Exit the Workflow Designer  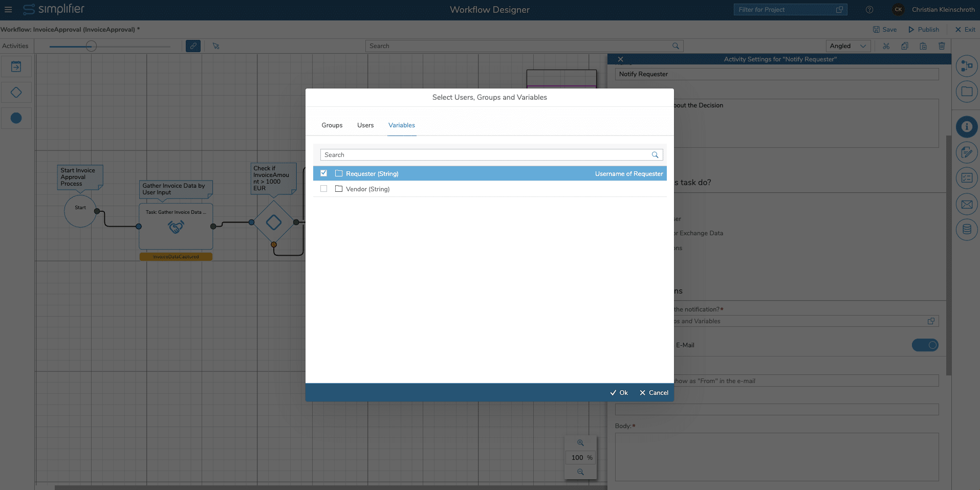965,30
